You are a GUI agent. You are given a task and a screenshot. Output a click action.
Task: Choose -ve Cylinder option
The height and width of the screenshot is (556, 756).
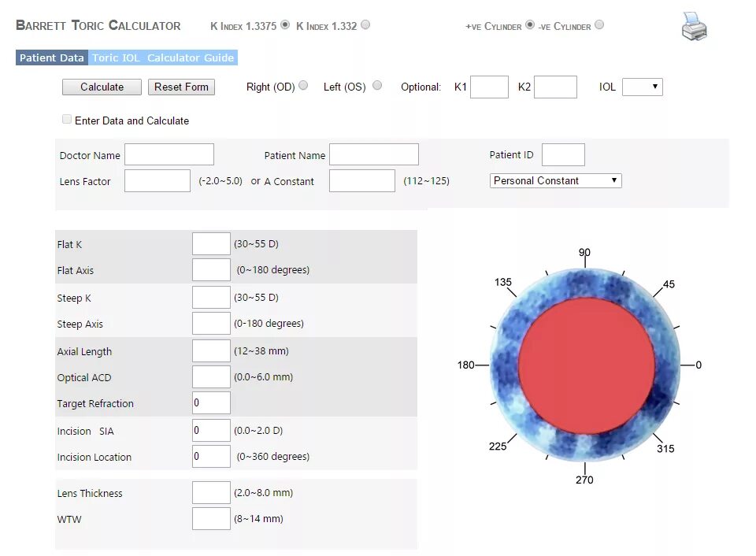click(599, 24)
